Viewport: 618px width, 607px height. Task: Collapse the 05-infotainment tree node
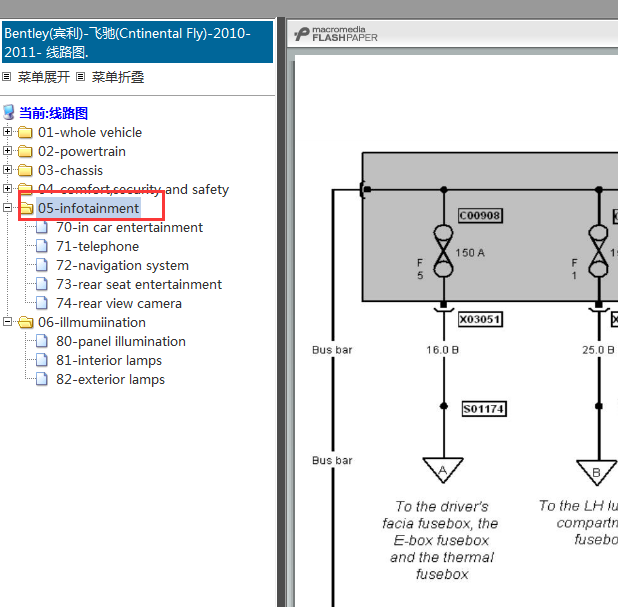(8, 208)
